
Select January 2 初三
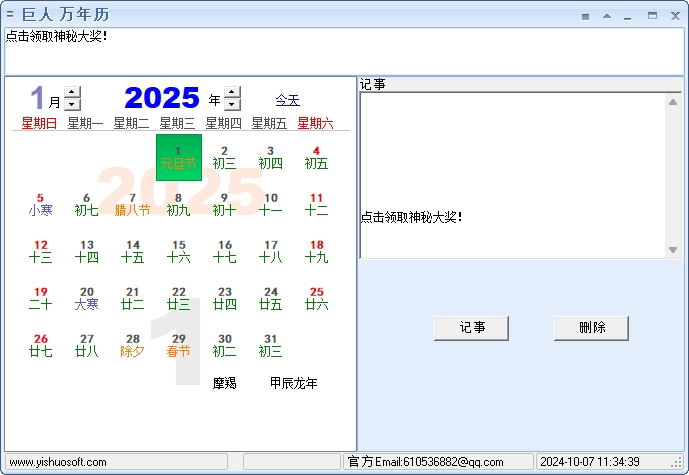click(225, 157)
